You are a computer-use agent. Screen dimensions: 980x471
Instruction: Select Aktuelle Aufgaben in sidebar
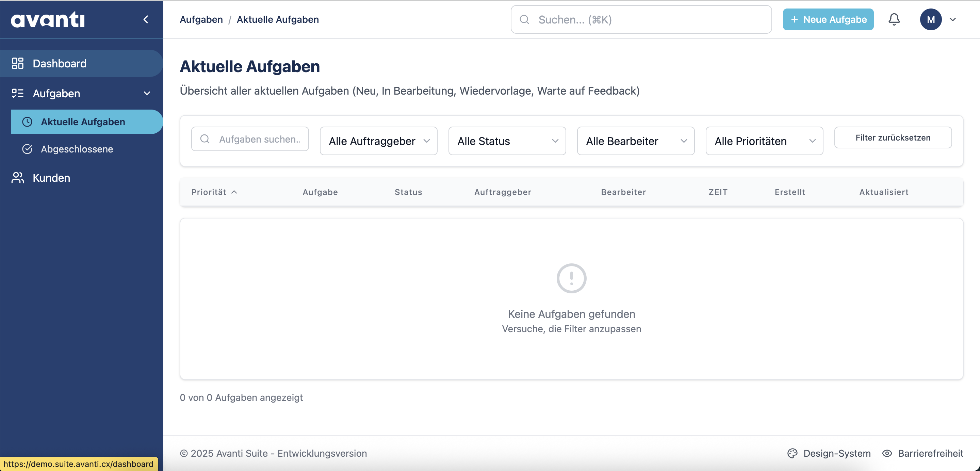[x=83, y=122]
